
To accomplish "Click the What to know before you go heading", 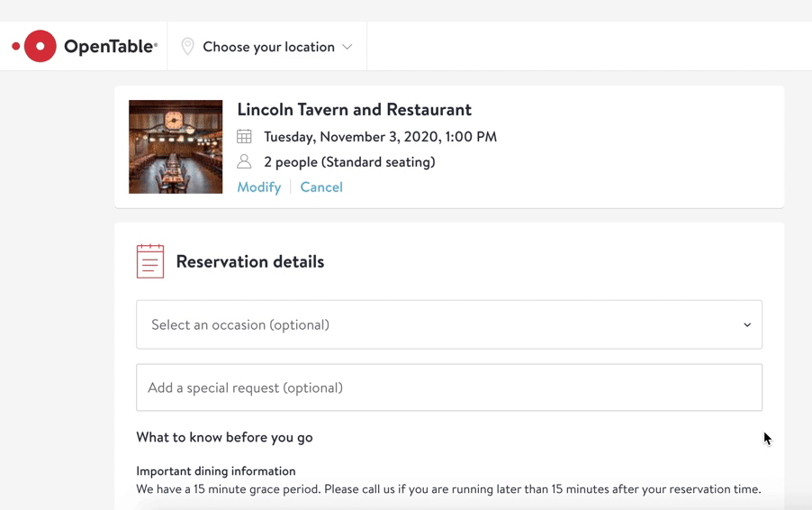I will point(224,437).
